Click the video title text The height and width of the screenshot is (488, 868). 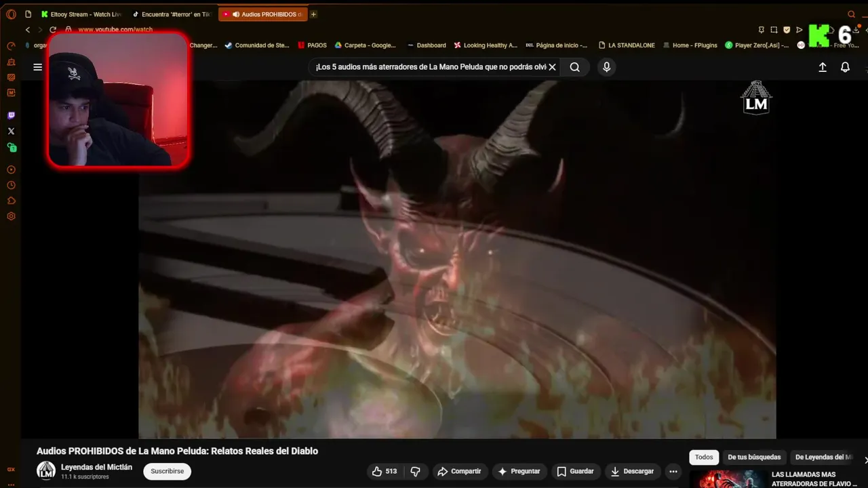point(177,451)
